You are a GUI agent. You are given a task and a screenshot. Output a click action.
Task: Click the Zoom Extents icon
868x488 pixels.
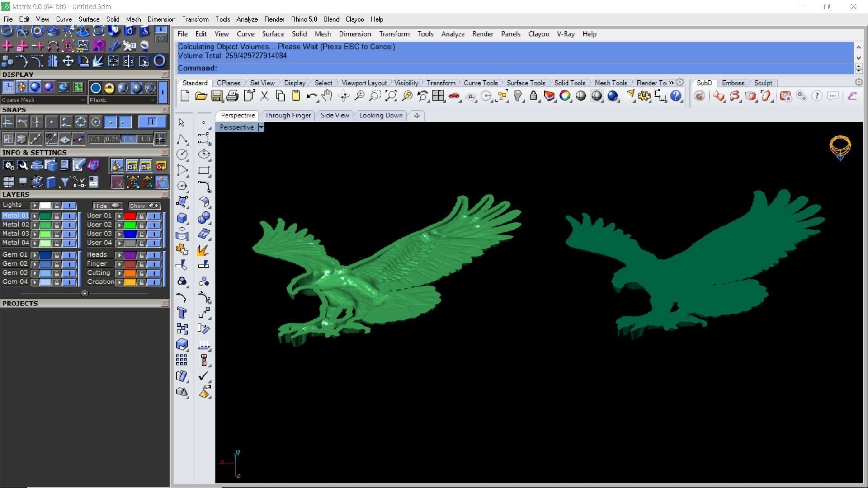point(391,96)
